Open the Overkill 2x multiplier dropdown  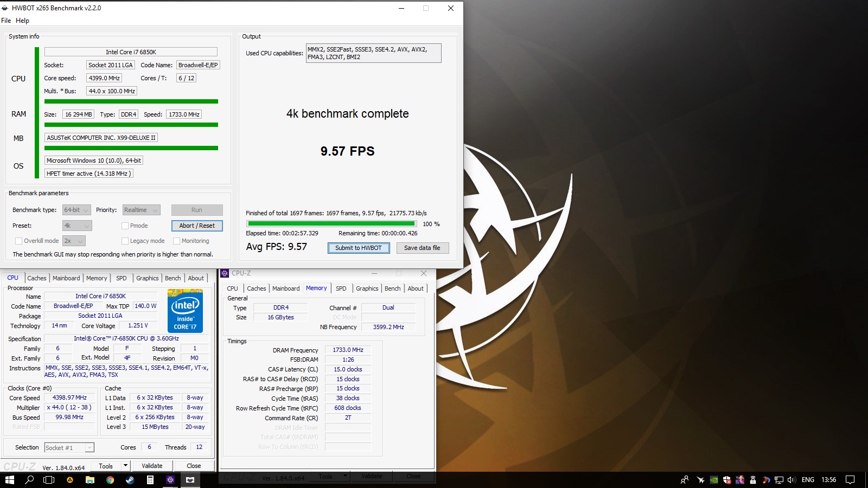(x=74, y=241)
